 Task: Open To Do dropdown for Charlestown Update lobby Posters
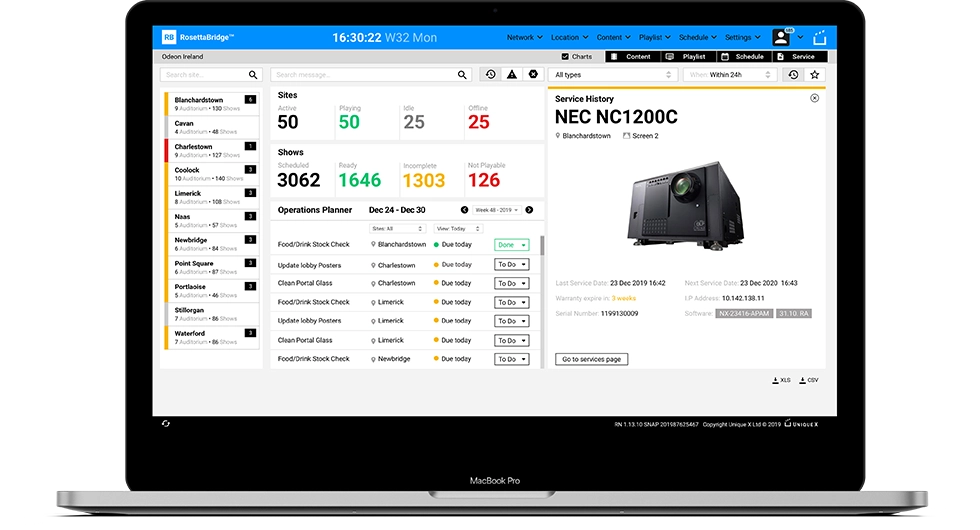[512, 264]
